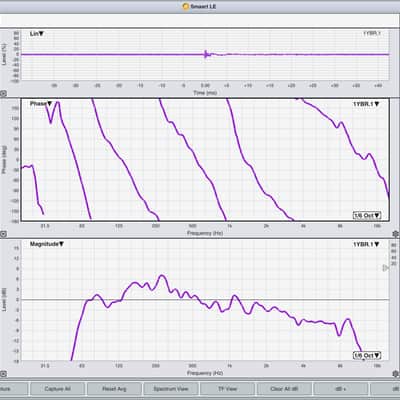Open the Magnitude graph type dropdown

pos(47,244)
